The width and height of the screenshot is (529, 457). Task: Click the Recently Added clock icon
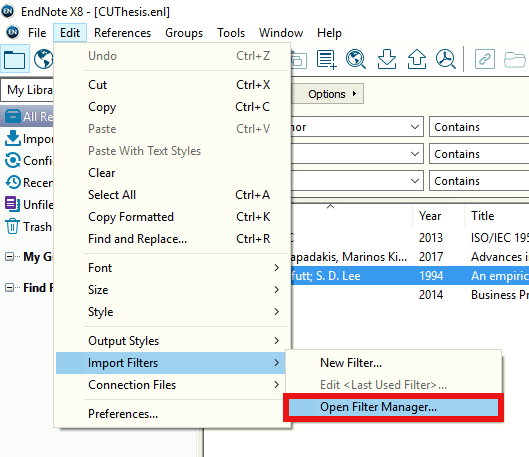point(13,182)
